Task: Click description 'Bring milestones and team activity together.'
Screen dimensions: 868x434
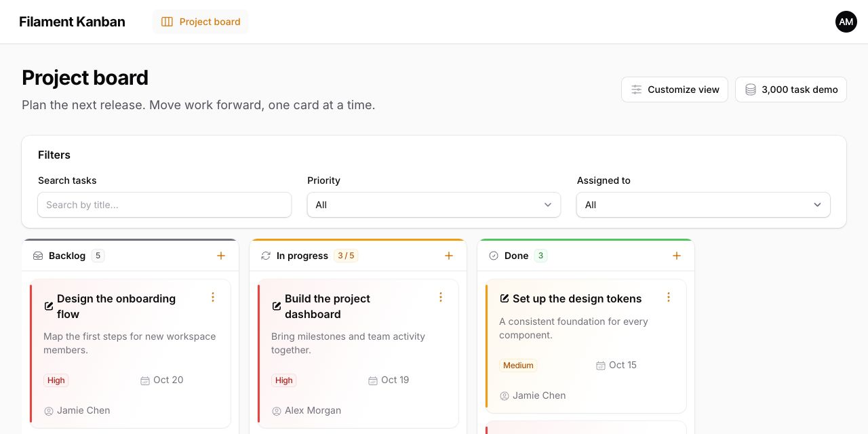Action: click(348, 343)
